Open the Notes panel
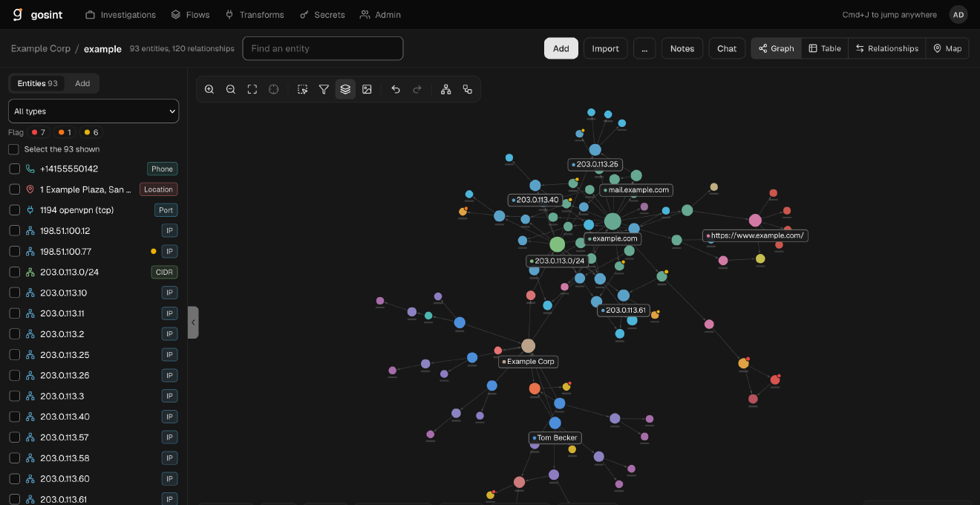This screenshot has width=980, height=505. [x=682, y=48]
